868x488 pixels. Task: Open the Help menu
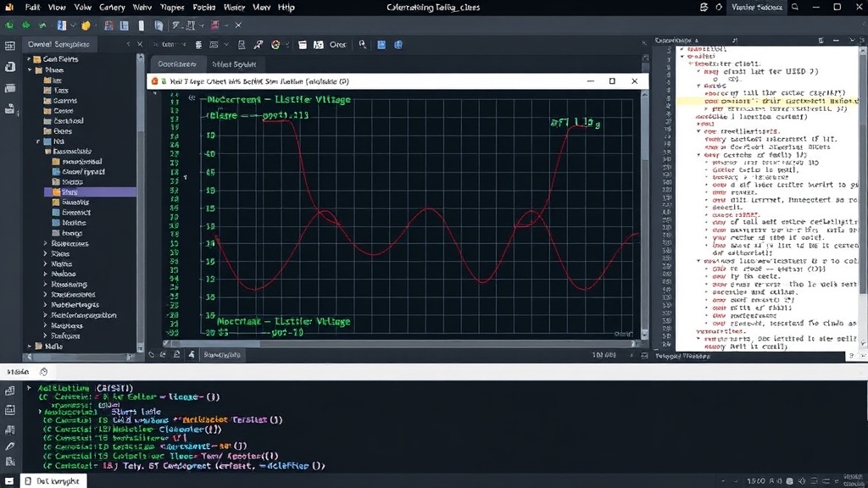(x=286, y=7)
